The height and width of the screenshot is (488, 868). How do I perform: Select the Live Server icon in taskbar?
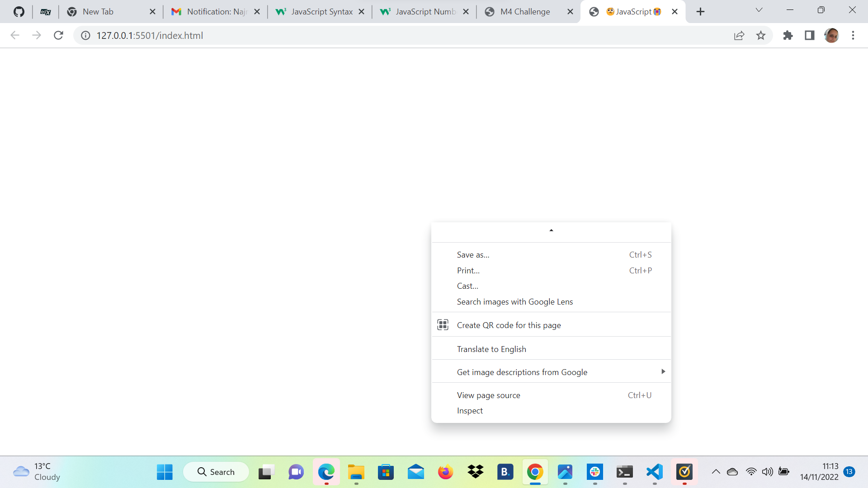click(654, 471)
